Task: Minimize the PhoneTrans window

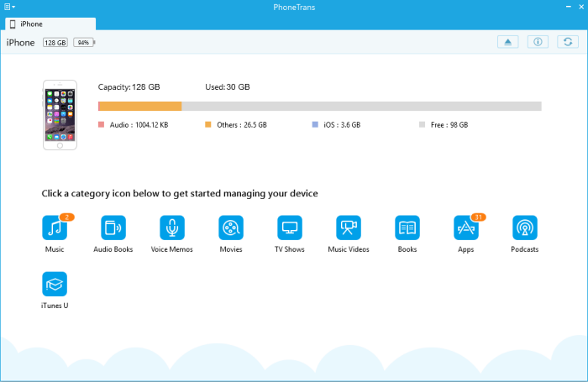Action: click(569, 7)
